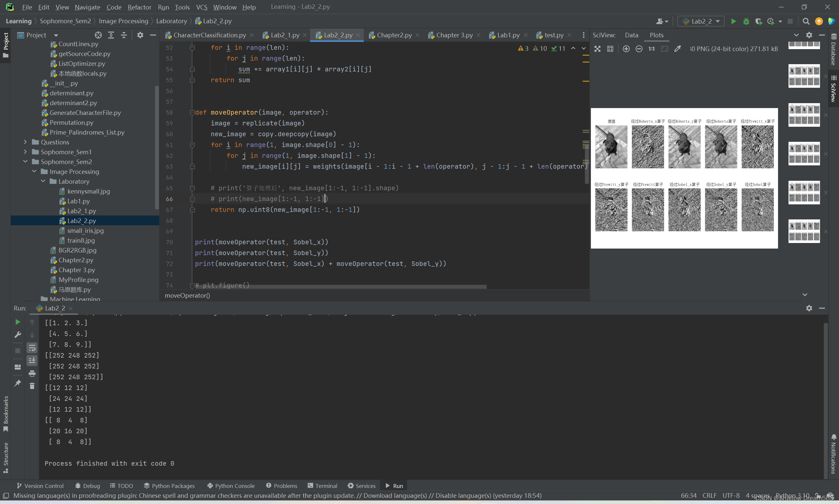Zoom in on the SciView plot
The height and width of the screenshot is (504, 839).
point(626,49)
